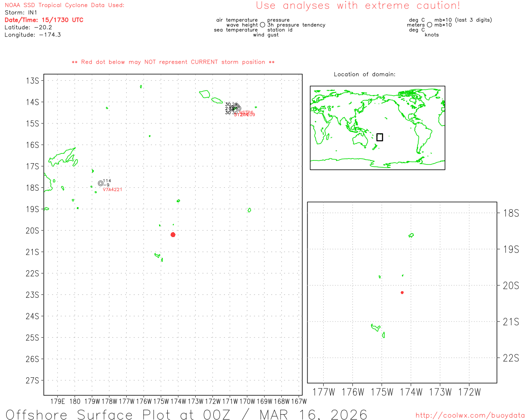Screen dimensions: 525x420
Task: Click the 'Date/Time: 15/1730 UTC' text
Action: point(44,20)
